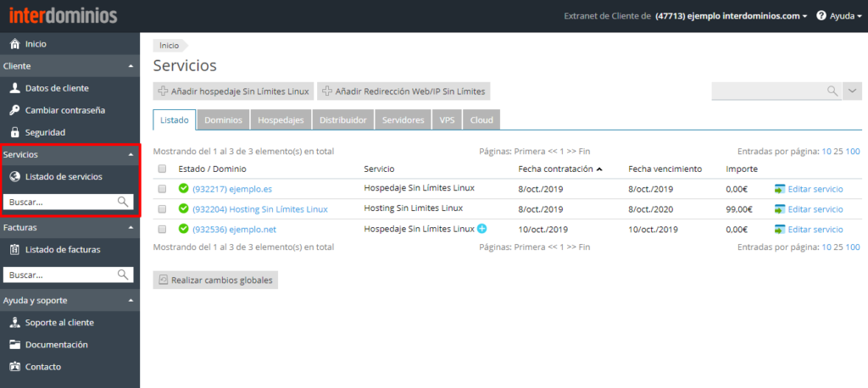
Task: Show 10 entries per page in bottom pager
Action: point(826,247)
